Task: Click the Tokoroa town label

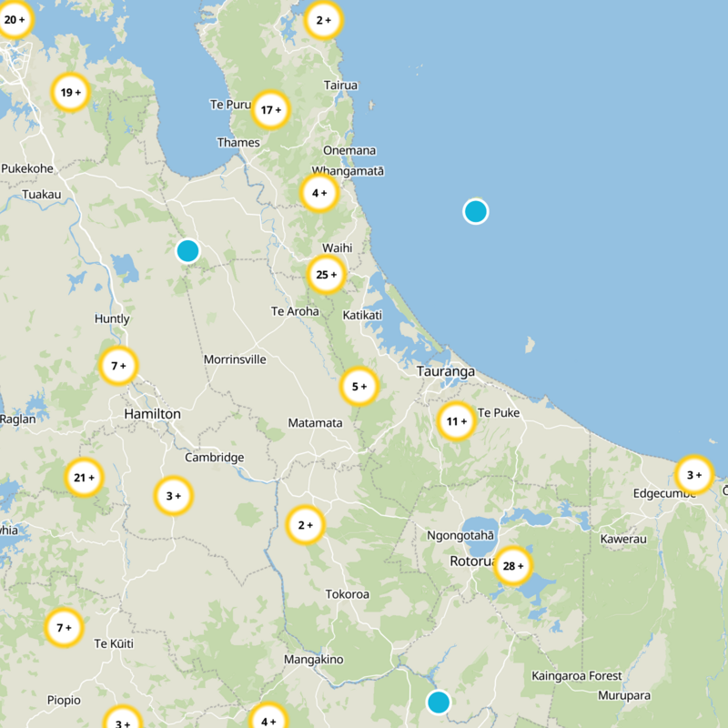Action: pos(348,594)
